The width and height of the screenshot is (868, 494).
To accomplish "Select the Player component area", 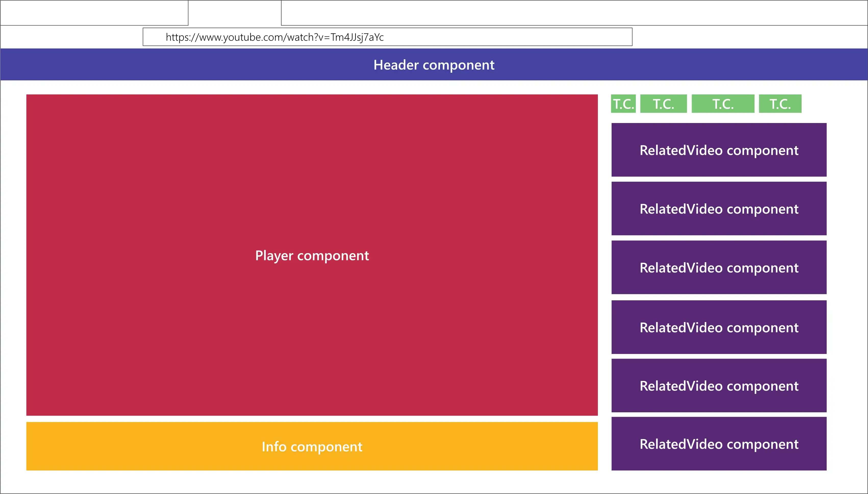I will pyautogui.click(x=312, y=254).
